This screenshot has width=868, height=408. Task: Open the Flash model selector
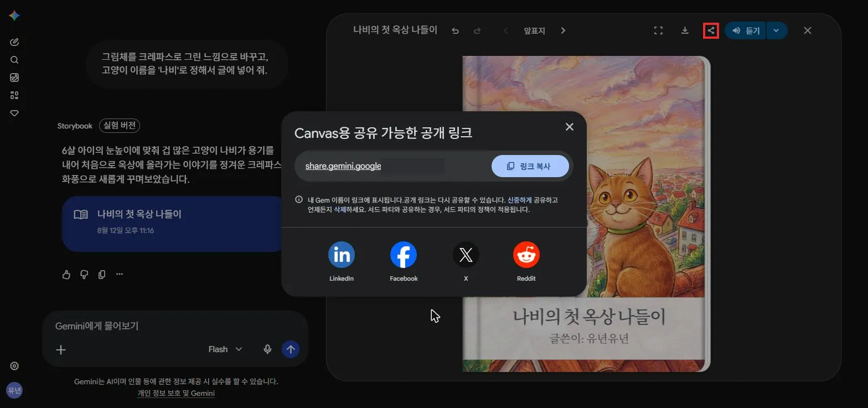coord(225,349)
